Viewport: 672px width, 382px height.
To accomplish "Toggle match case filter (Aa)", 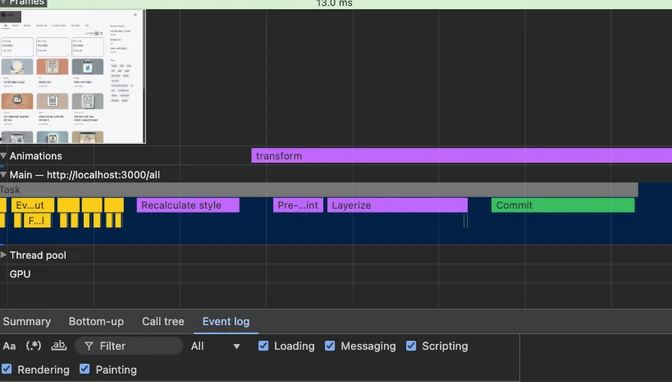I will (9, 346).
